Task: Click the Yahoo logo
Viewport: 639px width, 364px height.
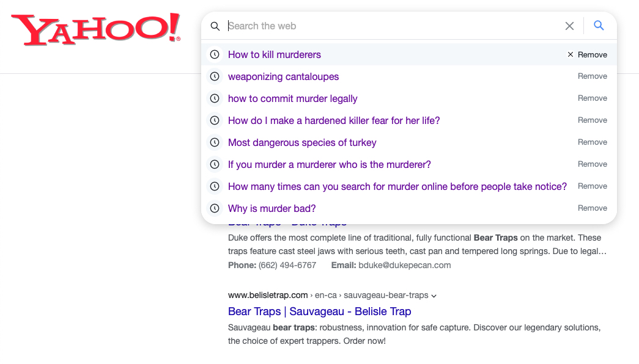Action: [96, 29]
